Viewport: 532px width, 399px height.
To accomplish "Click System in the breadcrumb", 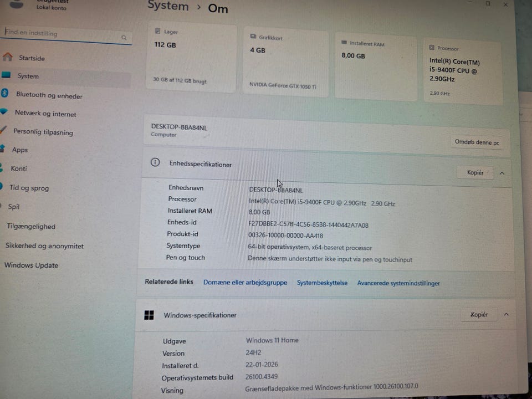I will (x=168, y=6).
